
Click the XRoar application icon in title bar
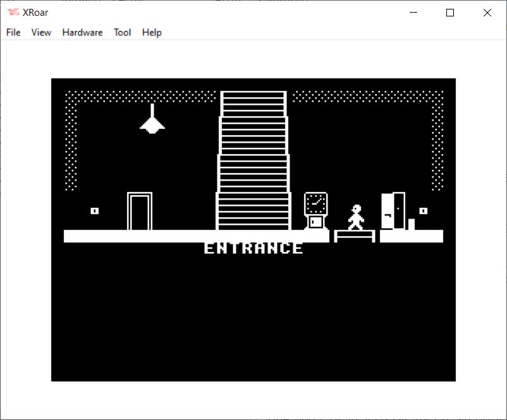point(13,13)
